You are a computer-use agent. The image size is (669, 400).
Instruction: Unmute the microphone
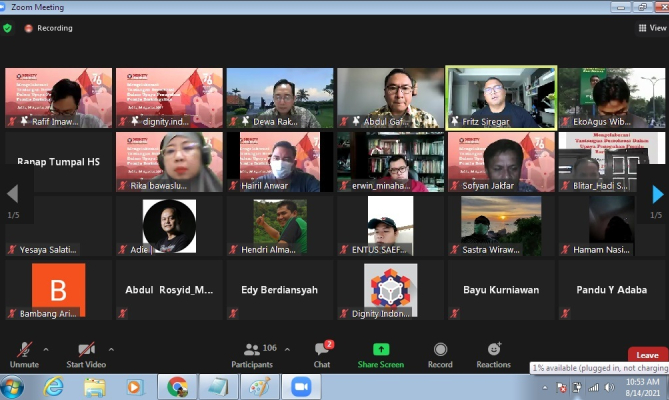click(24, 353)
